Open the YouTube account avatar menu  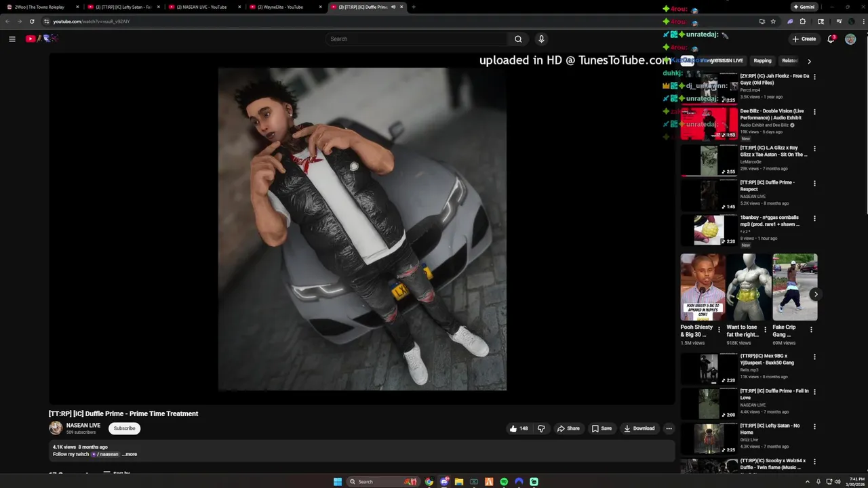pyautogui.click(x=850, y=39)
